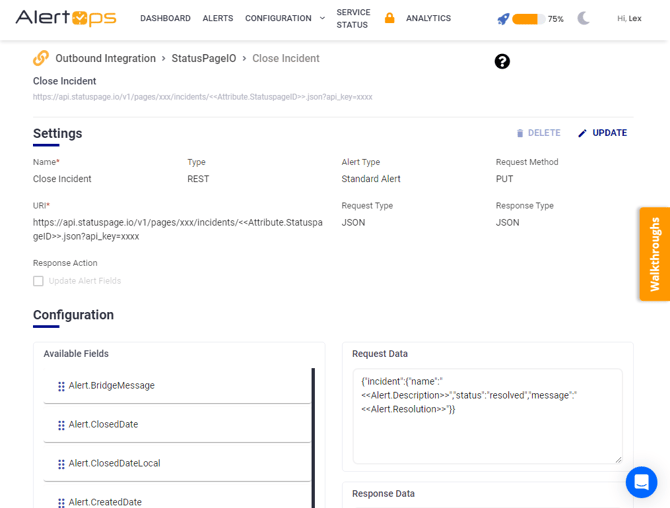
Task: Grab drag handle for Alert.BridgeMessage
Action: pos(61,386)
